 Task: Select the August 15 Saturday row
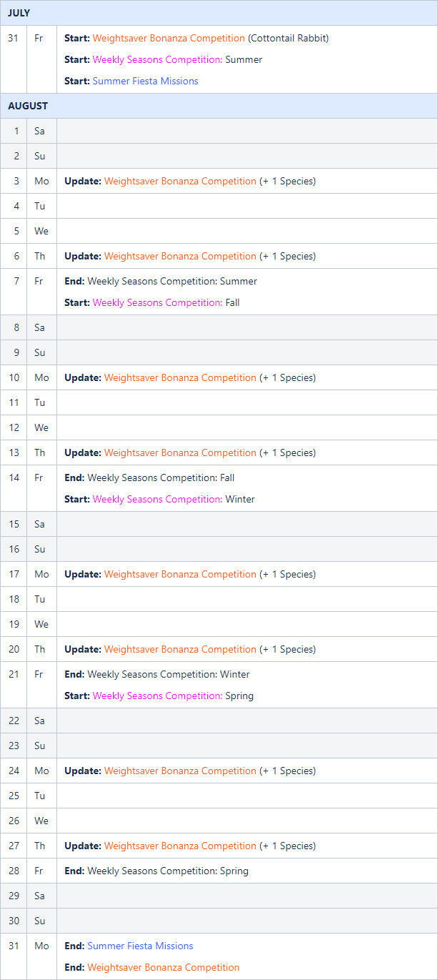(x=219, y=524)
